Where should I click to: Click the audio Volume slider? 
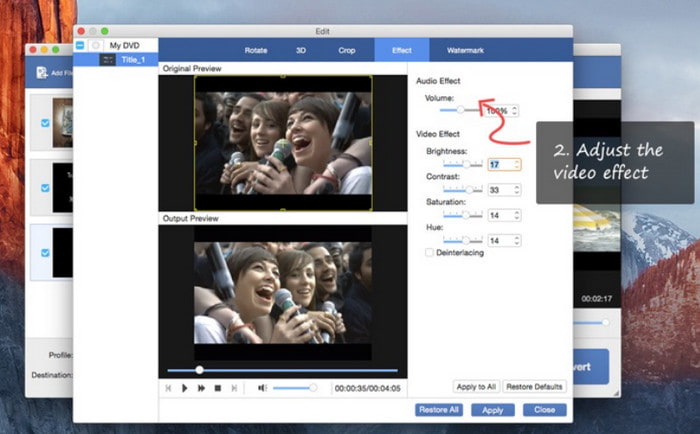tap(461, 110)
